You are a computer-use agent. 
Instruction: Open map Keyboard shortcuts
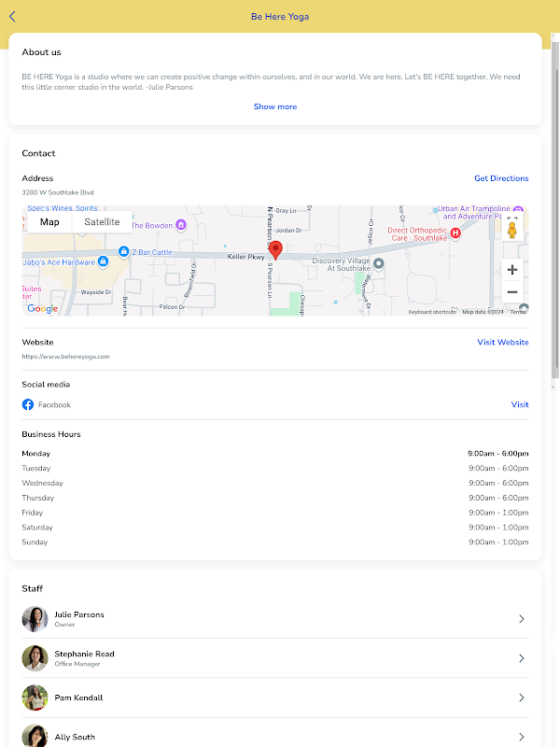click(x=432, y=312)
